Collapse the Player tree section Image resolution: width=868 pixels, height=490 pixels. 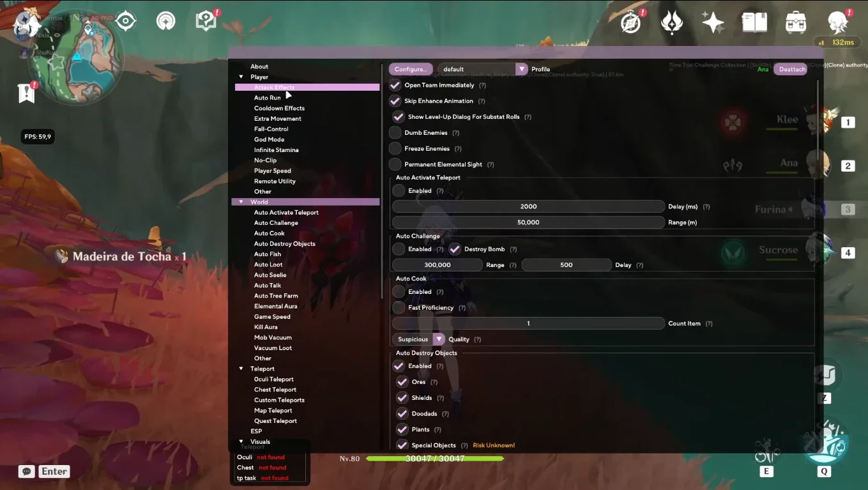(241, 77)
